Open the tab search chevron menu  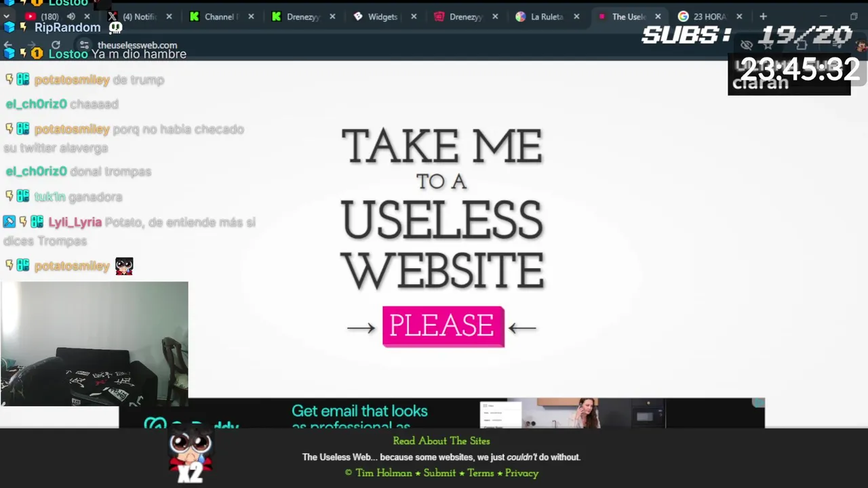pos(6,16)
